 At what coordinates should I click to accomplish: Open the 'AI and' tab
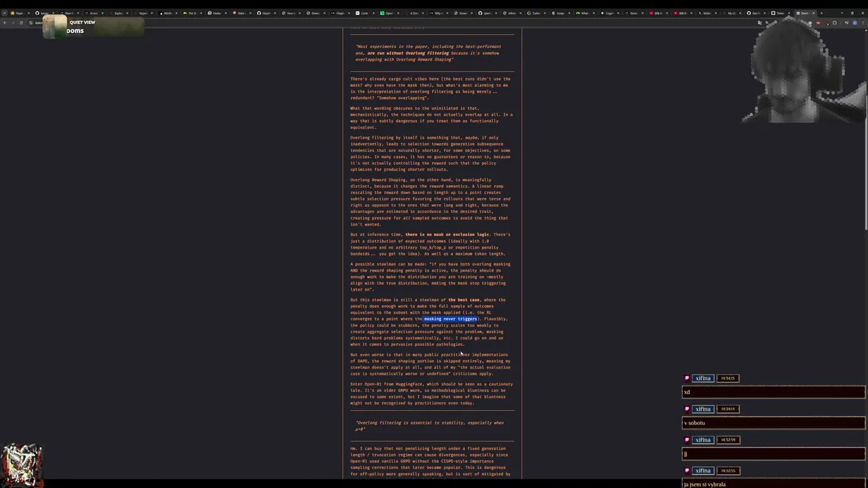(x=94, y=13)
